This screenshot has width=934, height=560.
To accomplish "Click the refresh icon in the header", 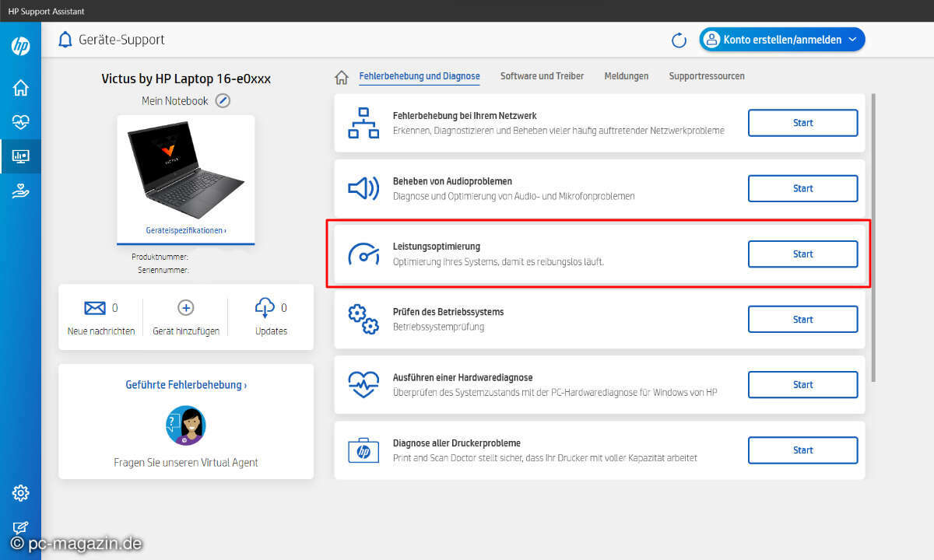I will click(x=679, y=40).
